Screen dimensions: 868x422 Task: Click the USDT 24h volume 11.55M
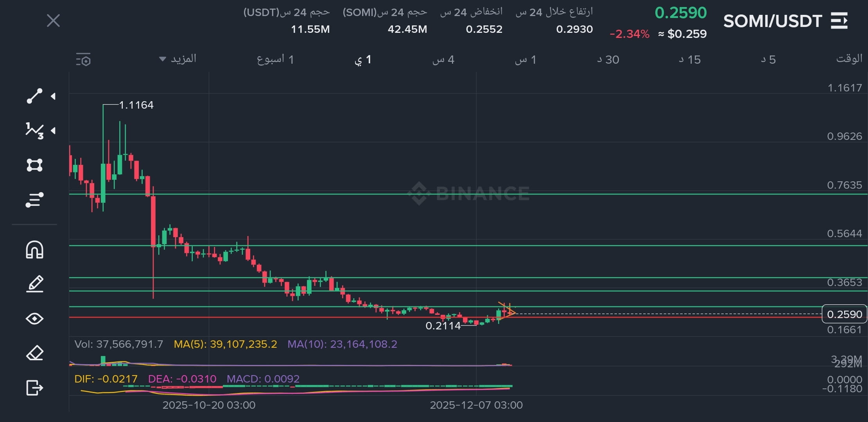(x=310, y=29)
